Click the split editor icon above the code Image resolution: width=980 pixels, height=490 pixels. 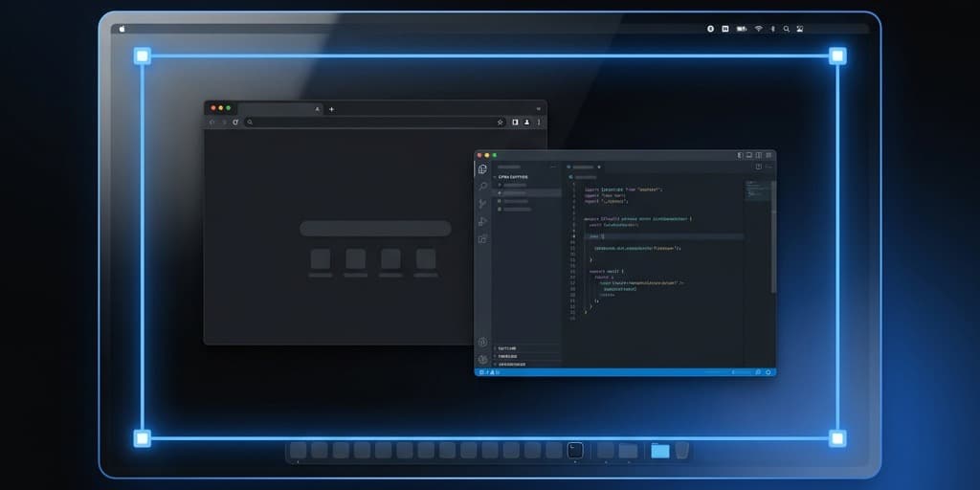click(x=758, y=167)
